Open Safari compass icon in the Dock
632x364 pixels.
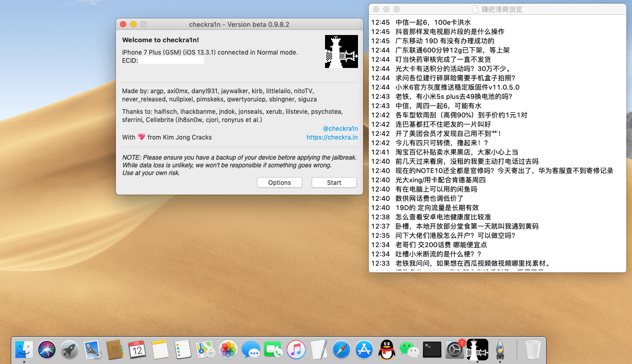click(341, 350)
